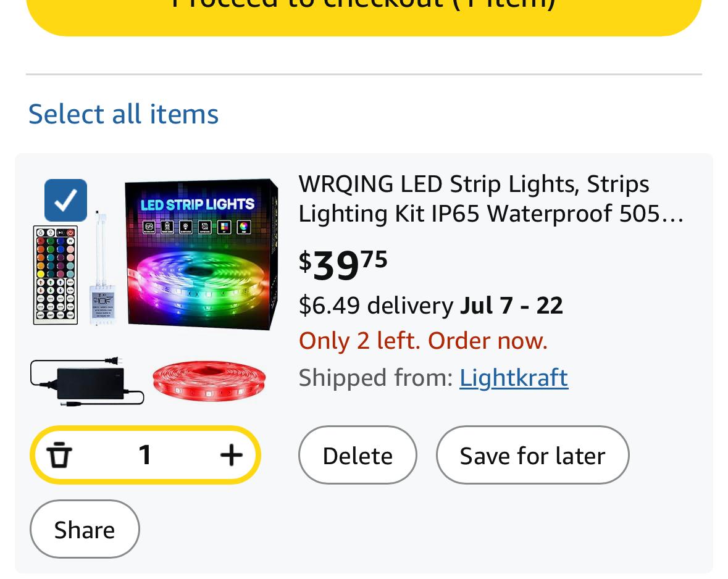Tap the Share button
Viewport: 728px width, 579px height.
pyautogui.click(x=85, y=530)
